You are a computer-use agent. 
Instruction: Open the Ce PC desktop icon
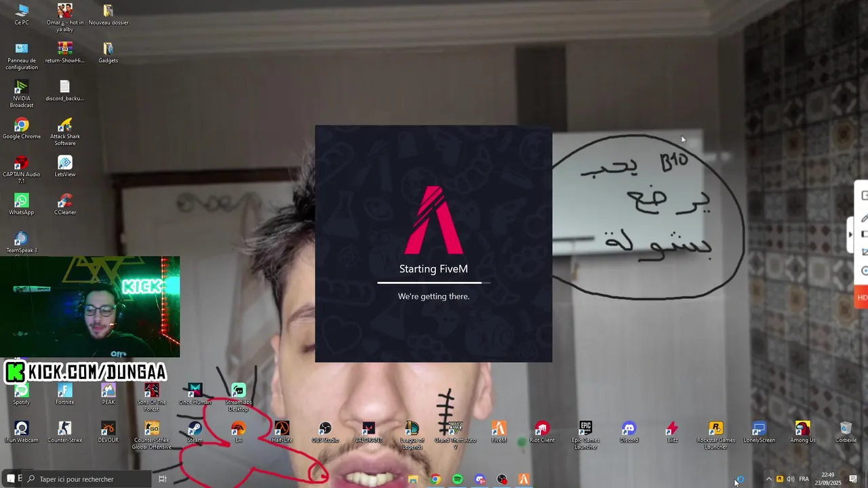(x=22, y=14)
